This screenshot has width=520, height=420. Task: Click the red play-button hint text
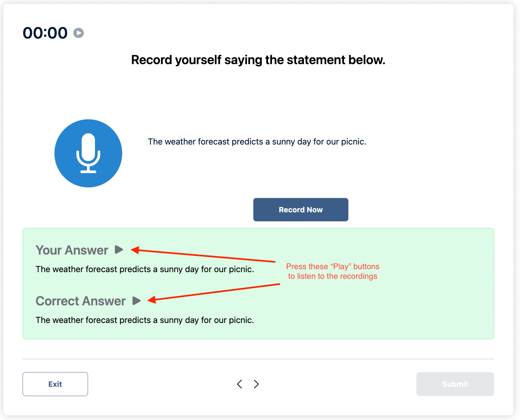coord(333,271)
